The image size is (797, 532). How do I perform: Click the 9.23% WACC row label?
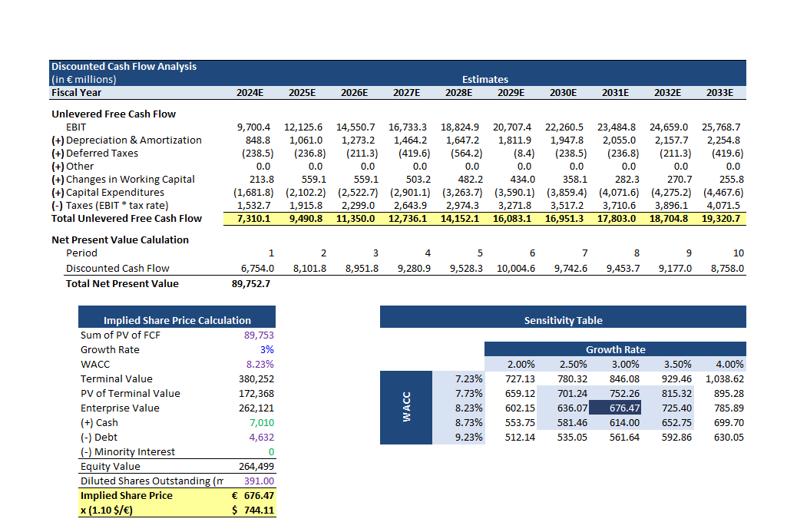click(468, 438)
